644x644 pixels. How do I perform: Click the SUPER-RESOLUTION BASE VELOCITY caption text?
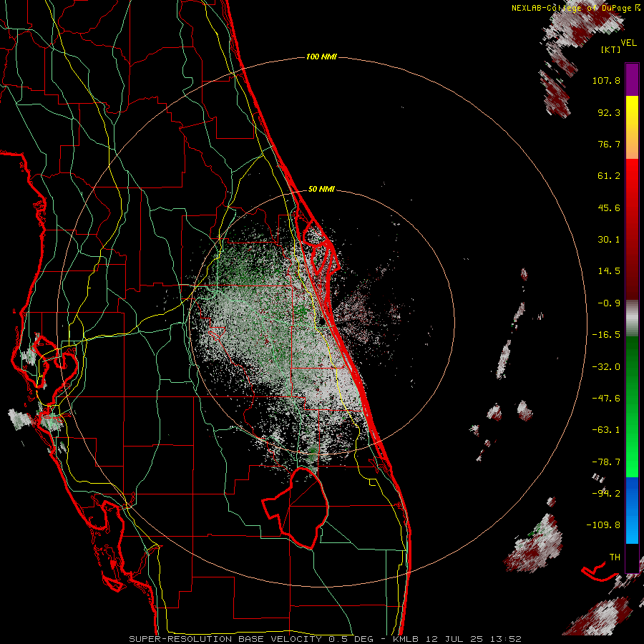point(227,639)
